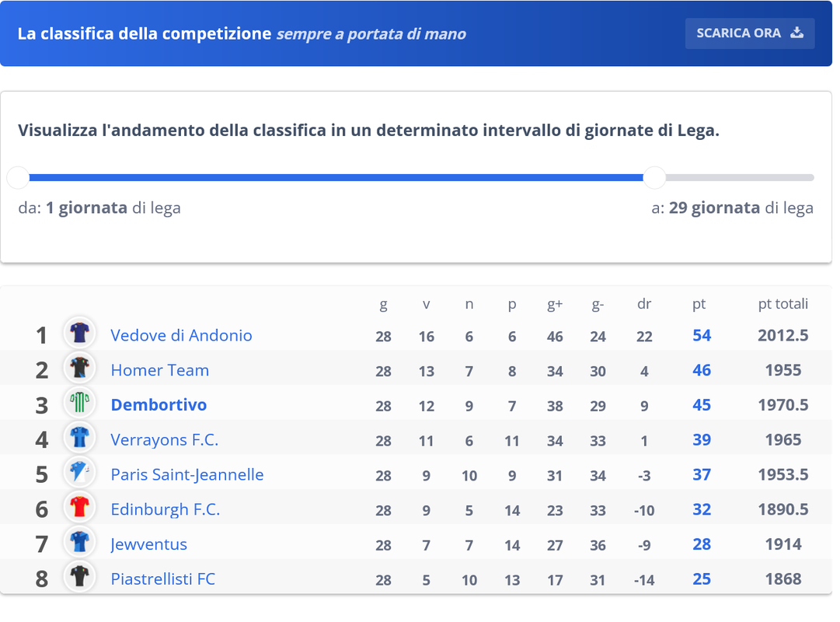Click the left slider handle at giornata 1

click(x=18, y=177)
